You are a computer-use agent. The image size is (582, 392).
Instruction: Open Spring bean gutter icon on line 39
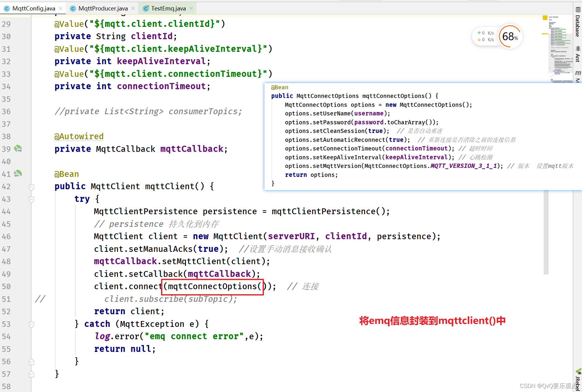point(18,149)
